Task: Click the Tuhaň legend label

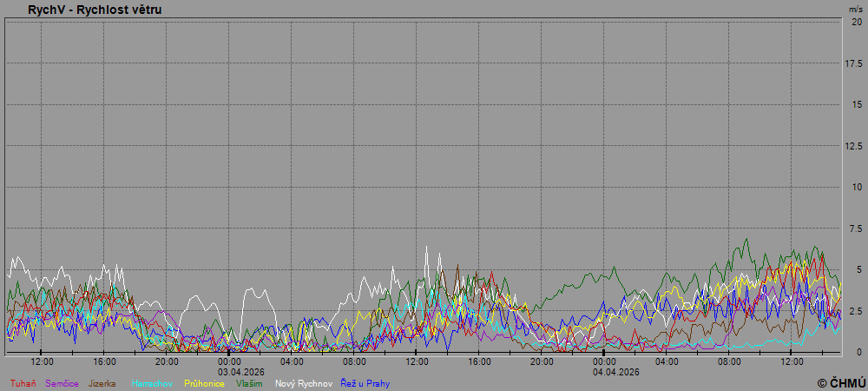Action: tap(23, 383)
